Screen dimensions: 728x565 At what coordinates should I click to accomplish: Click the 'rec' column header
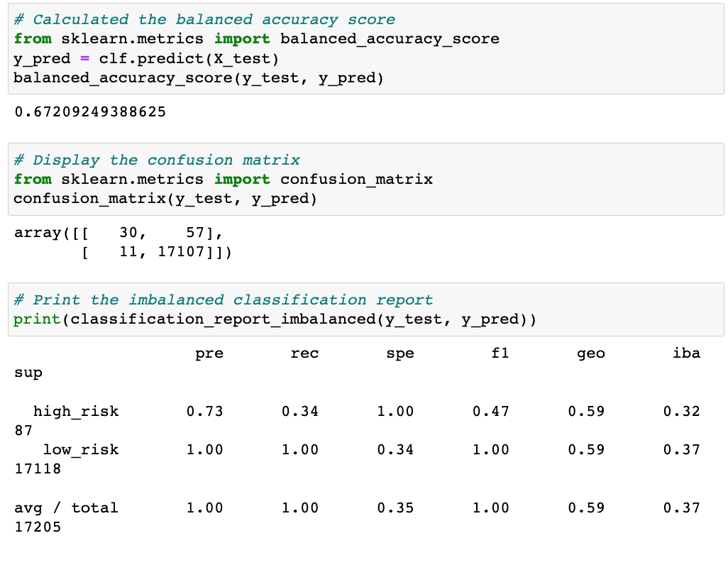click(304, 353)
